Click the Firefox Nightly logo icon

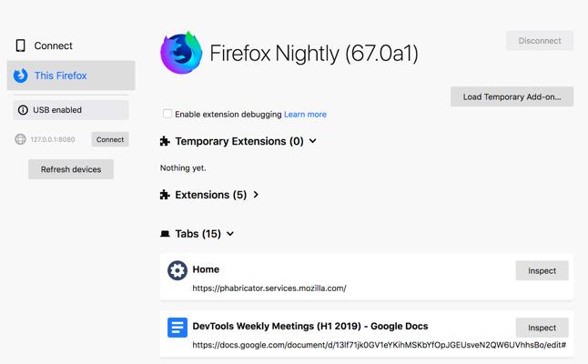182,53
